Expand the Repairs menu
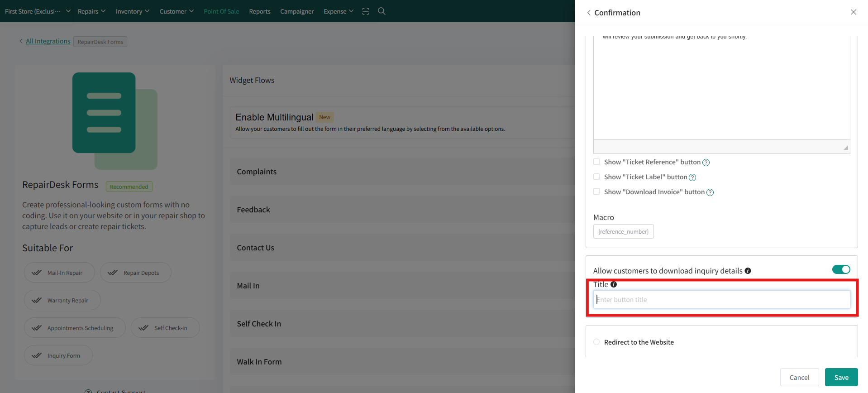The height and width of the screenshot is (393, 868). (91, 11)
